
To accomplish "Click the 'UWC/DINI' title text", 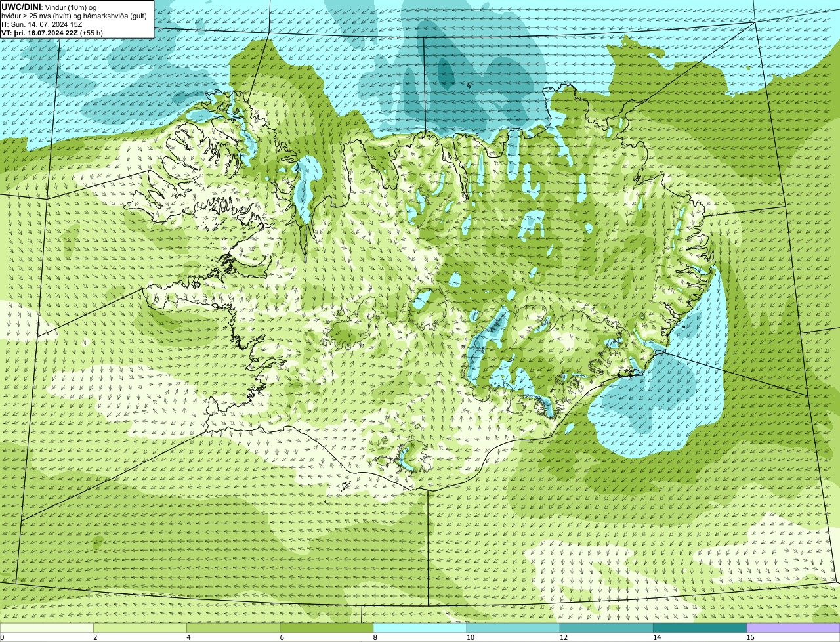I will click(x=20, y=7).
